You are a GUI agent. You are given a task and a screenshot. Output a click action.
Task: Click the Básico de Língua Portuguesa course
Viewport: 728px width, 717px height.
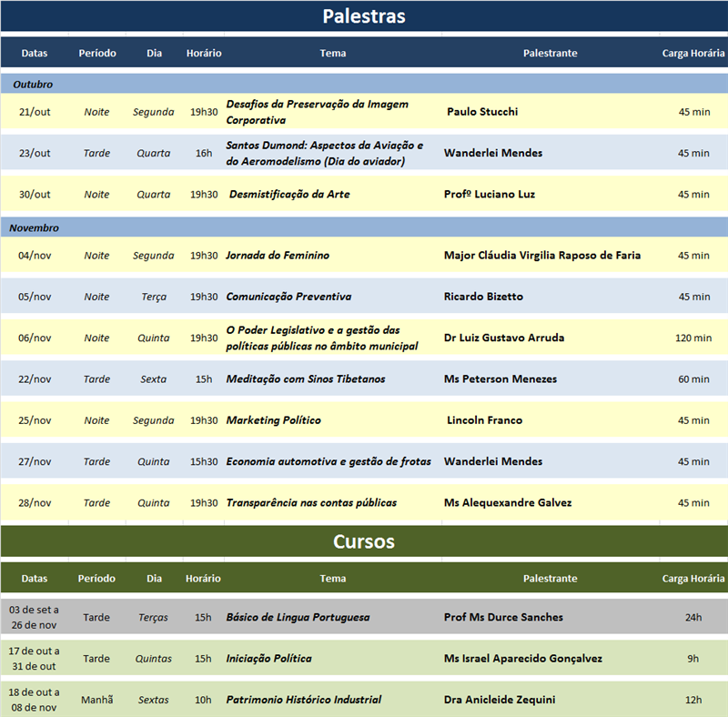coord(298,618)
